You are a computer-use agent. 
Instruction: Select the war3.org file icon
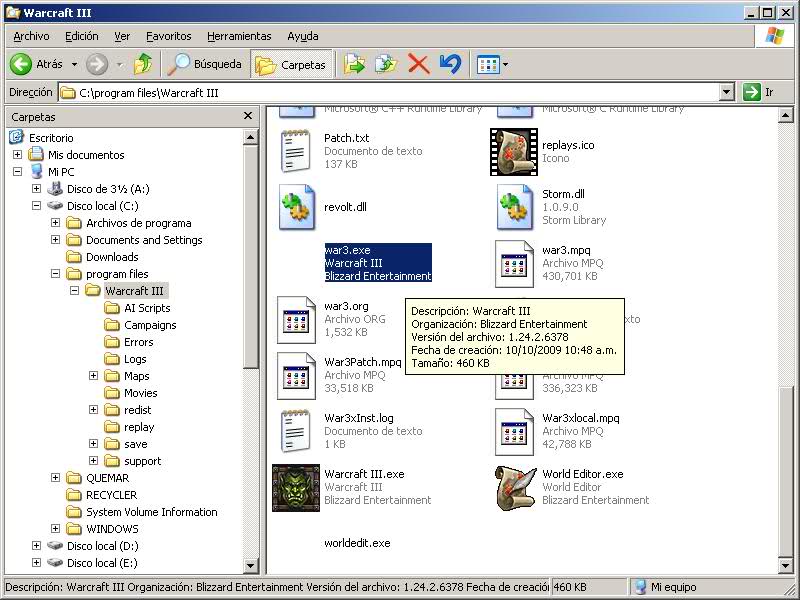(296, 320)
